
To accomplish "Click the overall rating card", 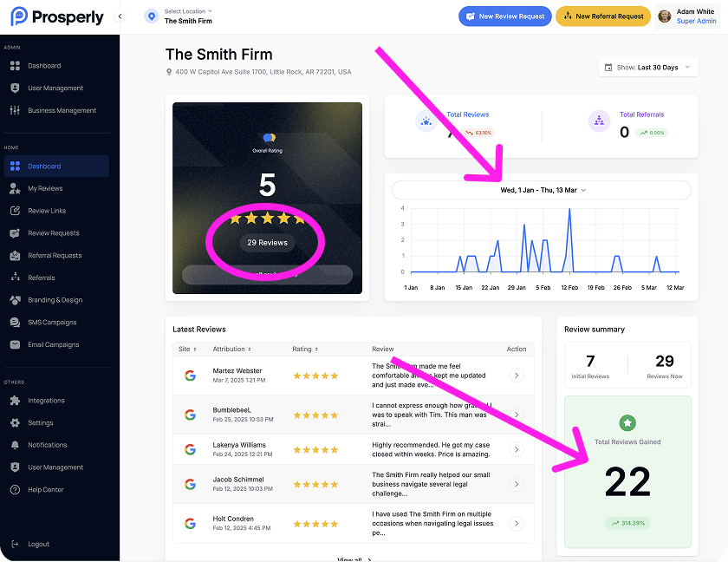I will (268, 198).
